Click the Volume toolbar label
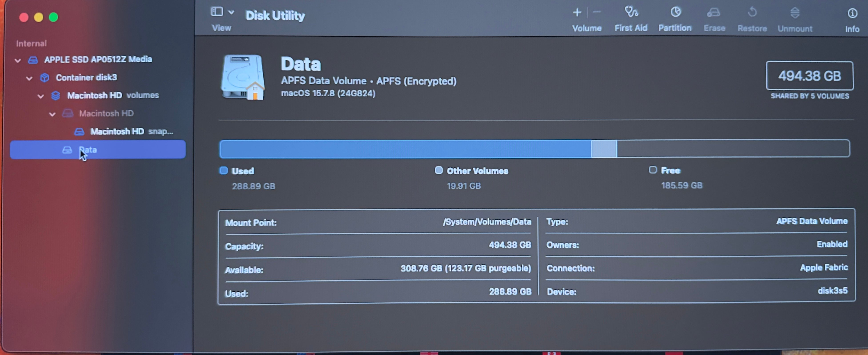 click(x=587, y=28)
